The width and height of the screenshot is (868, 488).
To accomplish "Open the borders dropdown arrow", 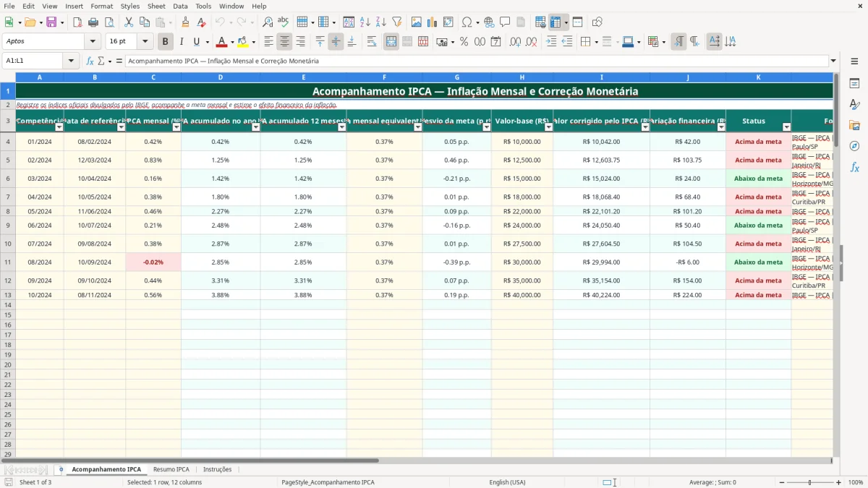I will pos(597,42).
